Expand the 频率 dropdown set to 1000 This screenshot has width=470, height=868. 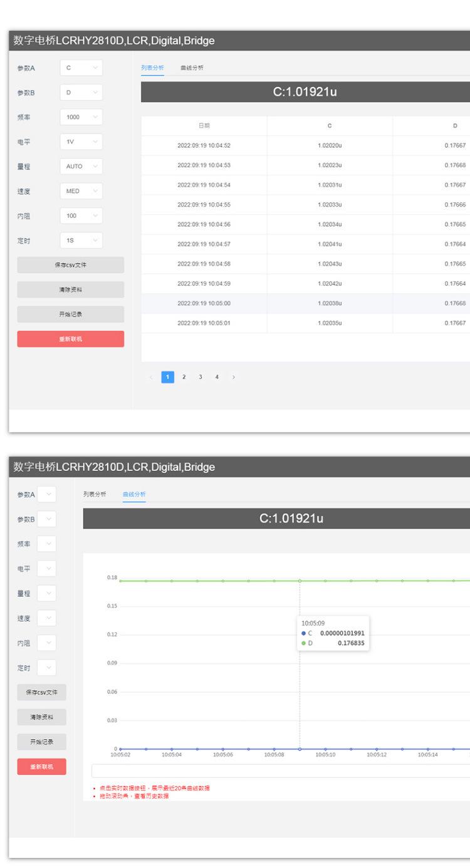point(81,117)
